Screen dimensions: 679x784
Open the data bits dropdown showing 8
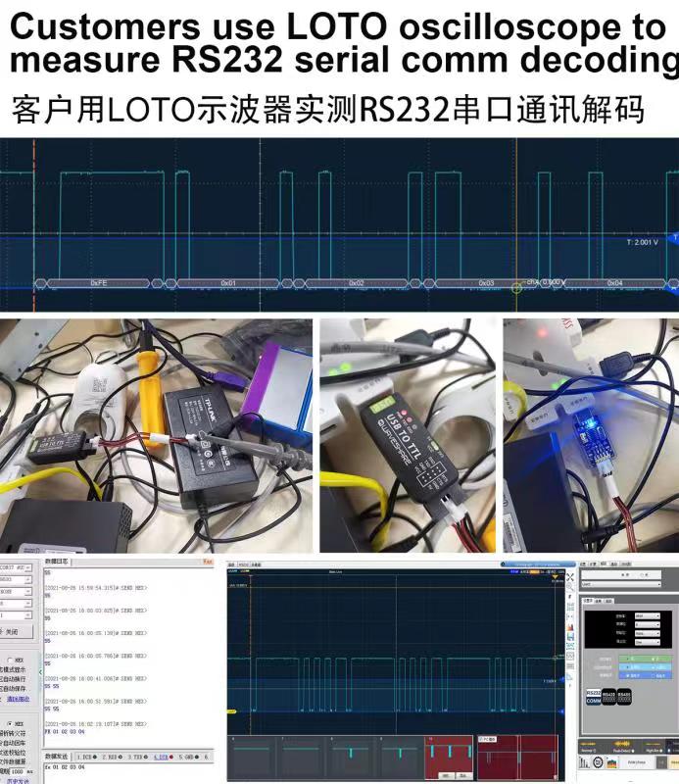16,604
